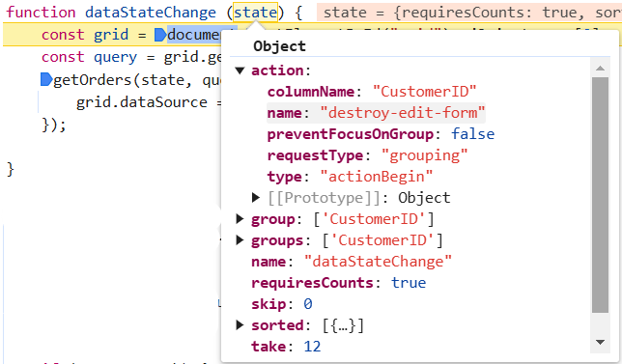Expand the group array property
This screenshot has width=622, height=364.
point(240,219)
